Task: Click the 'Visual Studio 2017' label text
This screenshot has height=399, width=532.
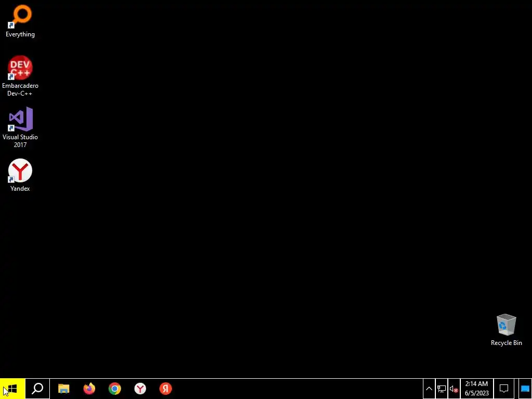Action: tap(20, 141)
